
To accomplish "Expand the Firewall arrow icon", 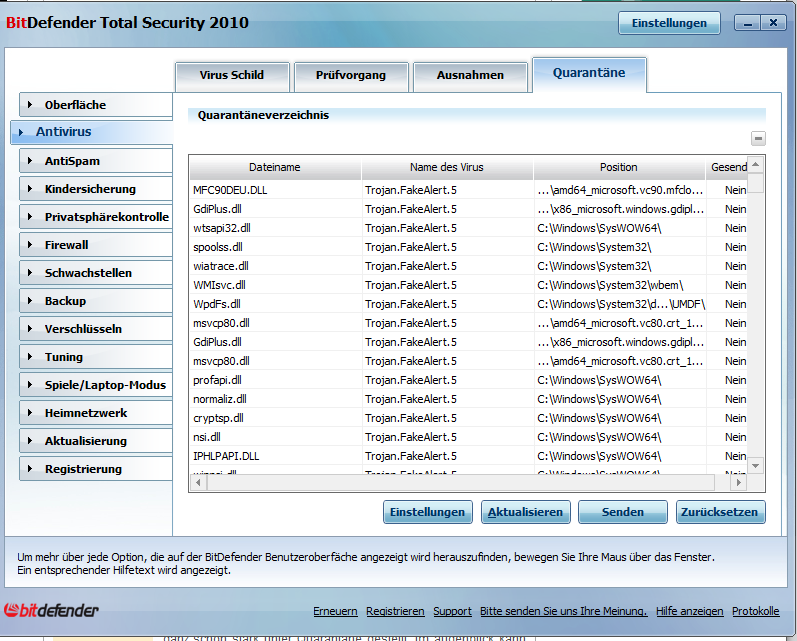I will coord(30,245).
